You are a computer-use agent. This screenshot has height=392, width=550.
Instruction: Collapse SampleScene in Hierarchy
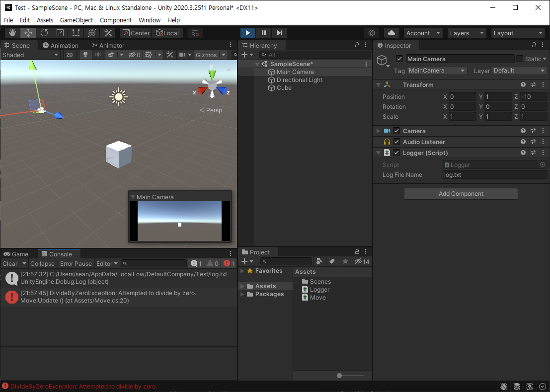tap(257, 64)
